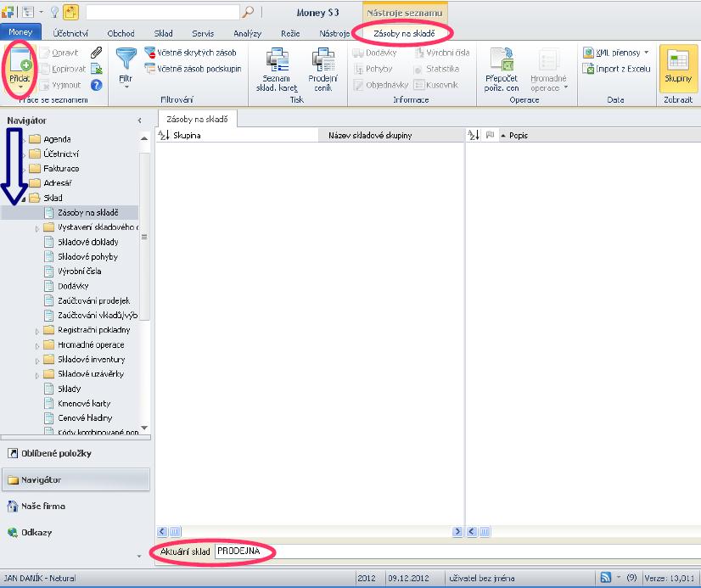Viewport: 701px width, 588px height.
Task: Toggle Včetně skrytých zásob filter
Action: tap(190, 53)
